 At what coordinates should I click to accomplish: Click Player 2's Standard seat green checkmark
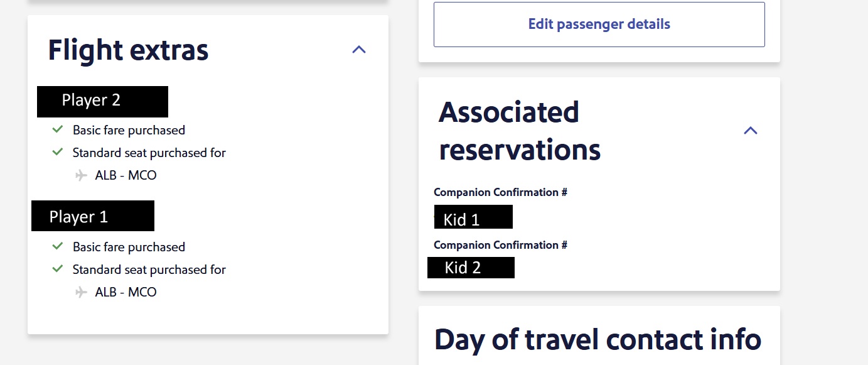coord(58,152)
